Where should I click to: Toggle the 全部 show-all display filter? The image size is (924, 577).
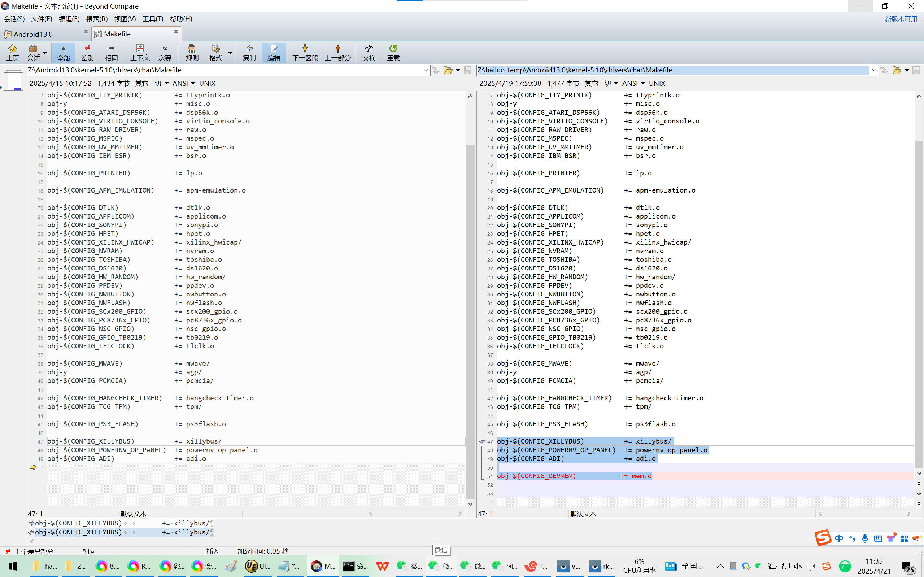(64, 53)
